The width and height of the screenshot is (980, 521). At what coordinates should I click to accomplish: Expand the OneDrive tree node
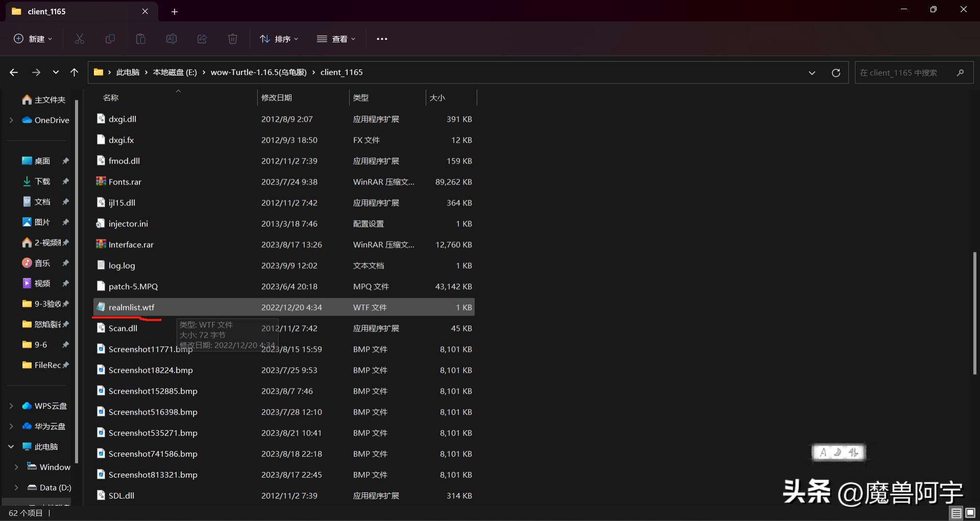point(11,120)
